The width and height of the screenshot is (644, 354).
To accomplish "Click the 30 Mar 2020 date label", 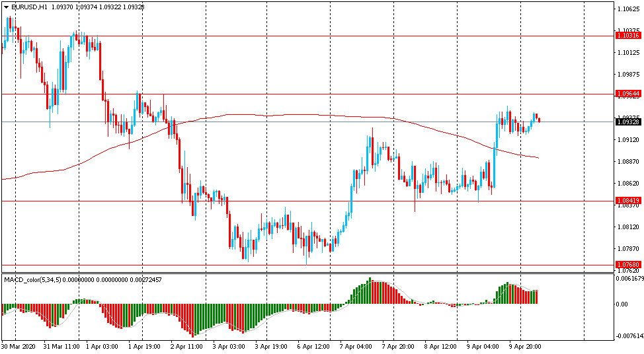I will pos(18,346).
